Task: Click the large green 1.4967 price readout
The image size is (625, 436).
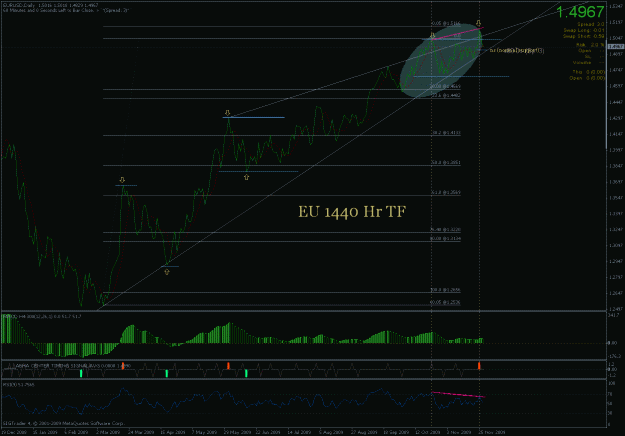Action: click(580, 12)
